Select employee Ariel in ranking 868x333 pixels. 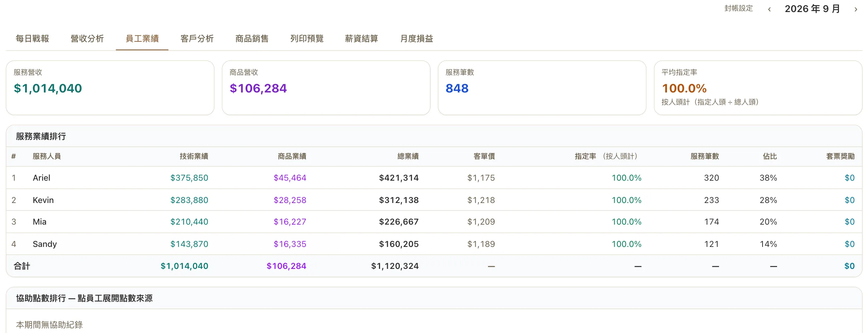coord(41,178)
